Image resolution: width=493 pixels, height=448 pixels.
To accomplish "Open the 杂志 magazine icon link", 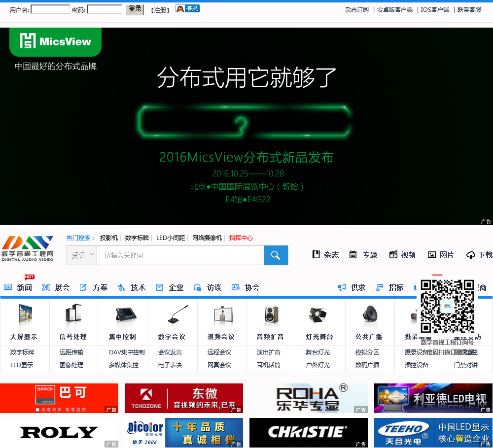I will [325, 255].
